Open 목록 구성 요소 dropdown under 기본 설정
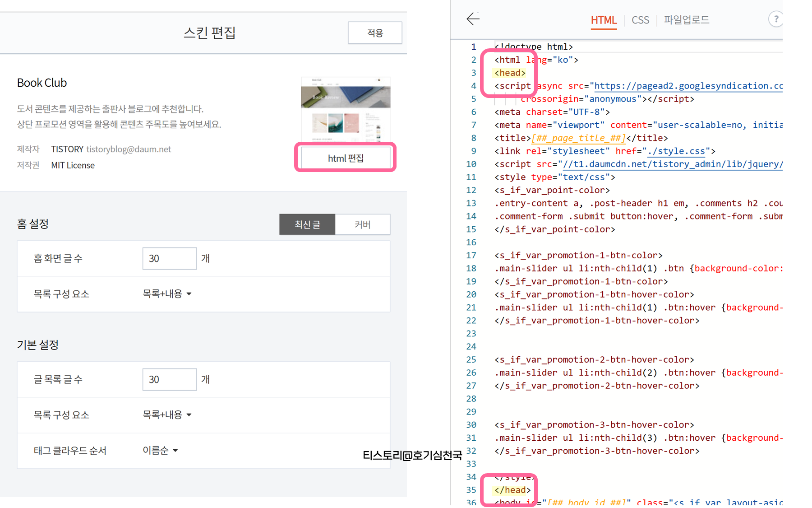The width and height of the screenshot is (812, 508). point(167,415)
